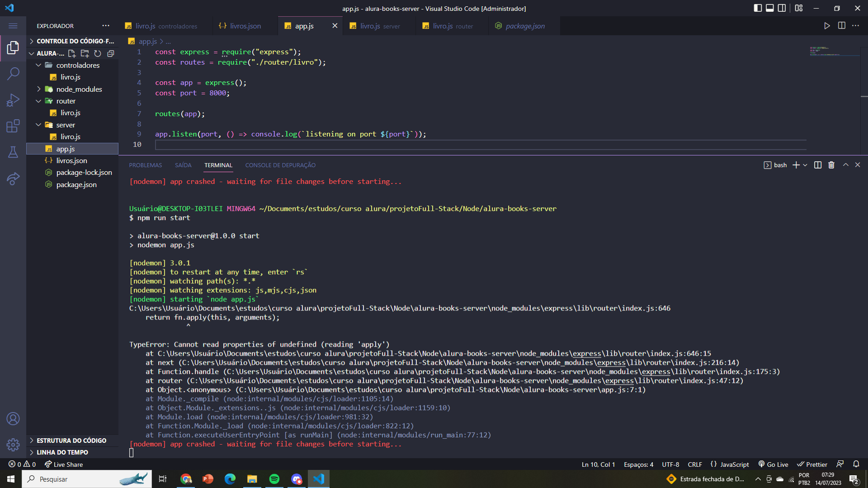Click the feedback icon in status bar
The height and width of the screenshot is (488, 868).
pyautogui.click(x=840, y=464)
